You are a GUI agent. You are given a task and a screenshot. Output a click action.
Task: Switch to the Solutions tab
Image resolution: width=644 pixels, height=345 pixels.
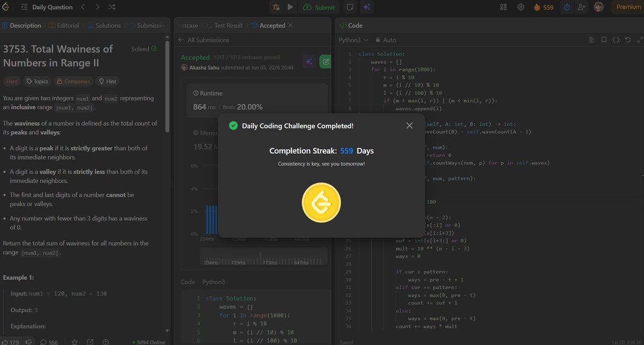coord(104,25)
